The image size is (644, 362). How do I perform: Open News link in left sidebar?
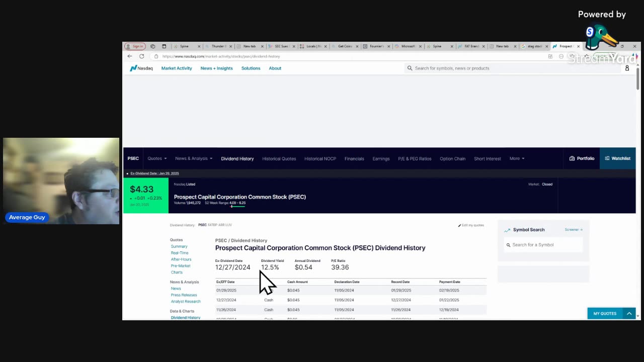(x=176, y=289)
